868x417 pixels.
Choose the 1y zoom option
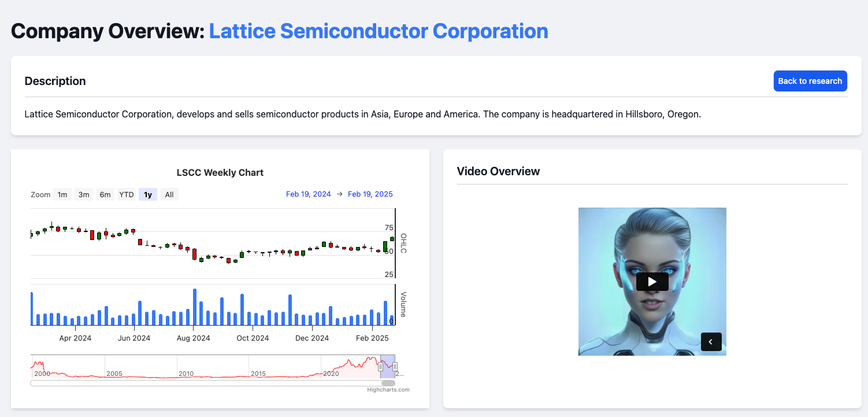pyautogui.click(x=148, y=195)
